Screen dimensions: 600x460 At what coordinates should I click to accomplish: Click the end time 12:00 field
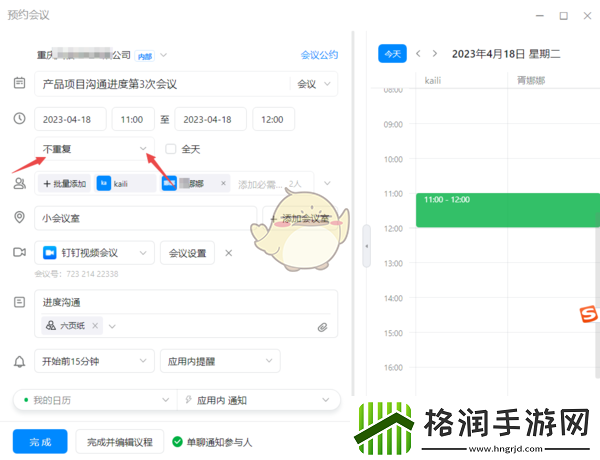click(274, 119)
